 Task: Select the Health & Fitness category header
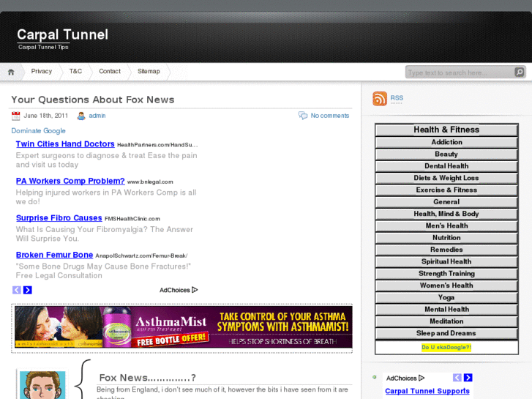(446, 130)
